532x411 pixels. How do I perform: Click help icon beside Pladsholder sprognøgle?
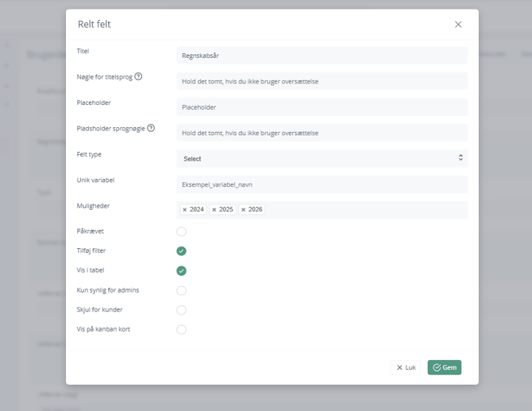(151, 128)
